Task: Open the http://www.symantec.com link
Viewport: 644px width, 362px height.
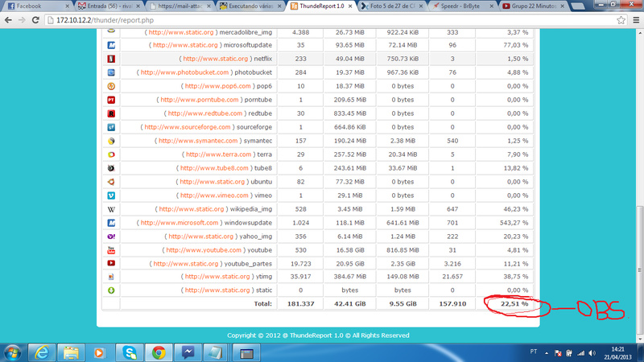Action: click(x=198, y=141)
